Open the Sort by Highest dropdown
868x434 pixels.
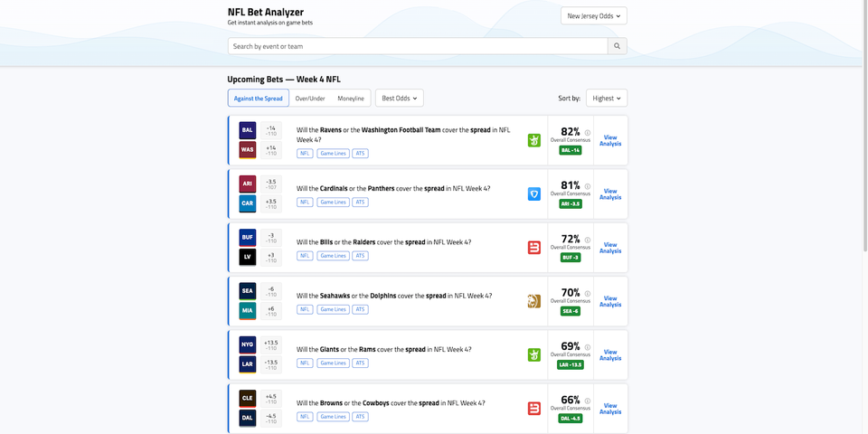[607, 98]
